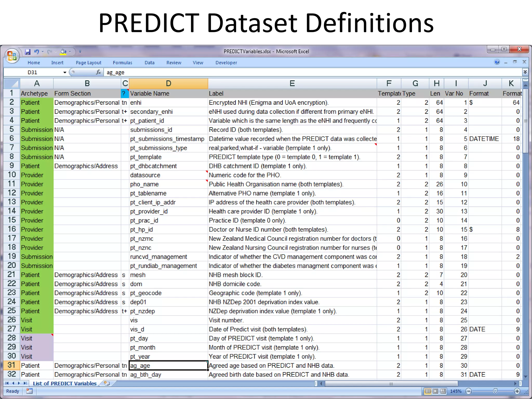Click the vertical scrollbar thumb
Screen dimensions: 532x399
click(x=525, y=121)
